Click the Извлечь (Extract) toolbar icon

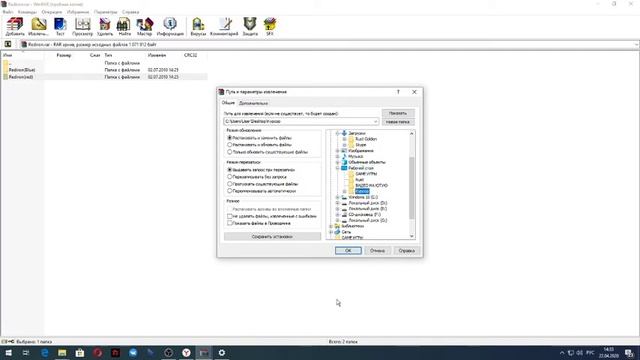click(x=38, y=27)
